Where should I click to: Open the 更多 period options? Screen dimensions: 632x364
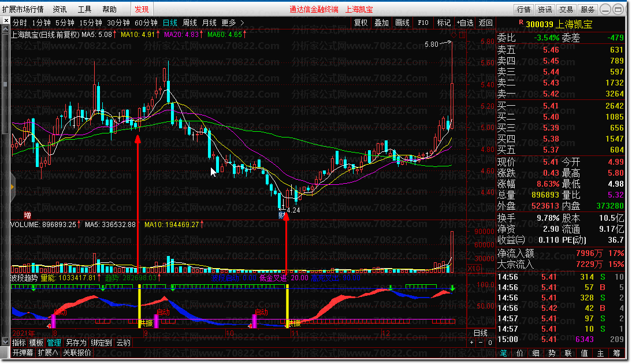pos(229,23)
